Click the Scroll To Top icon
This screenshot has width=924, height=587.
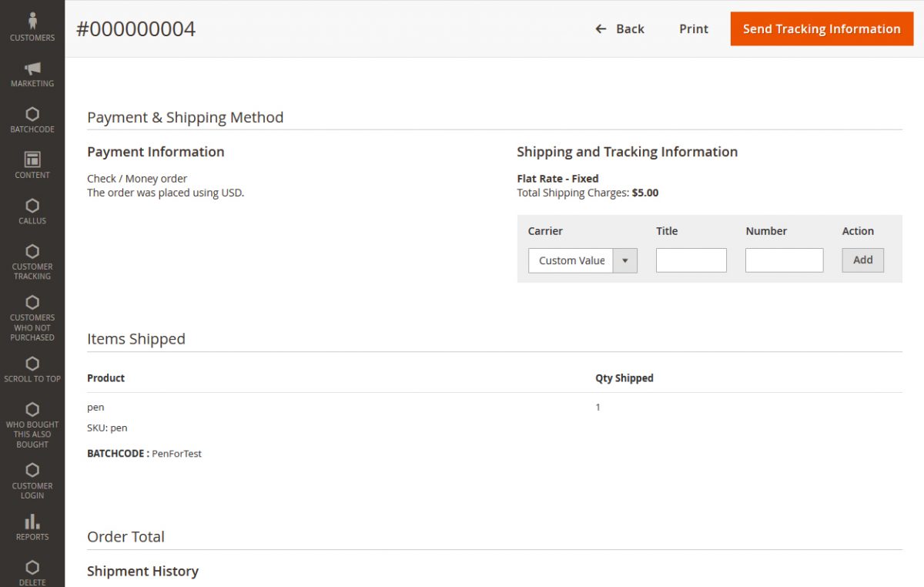[32, 368]
